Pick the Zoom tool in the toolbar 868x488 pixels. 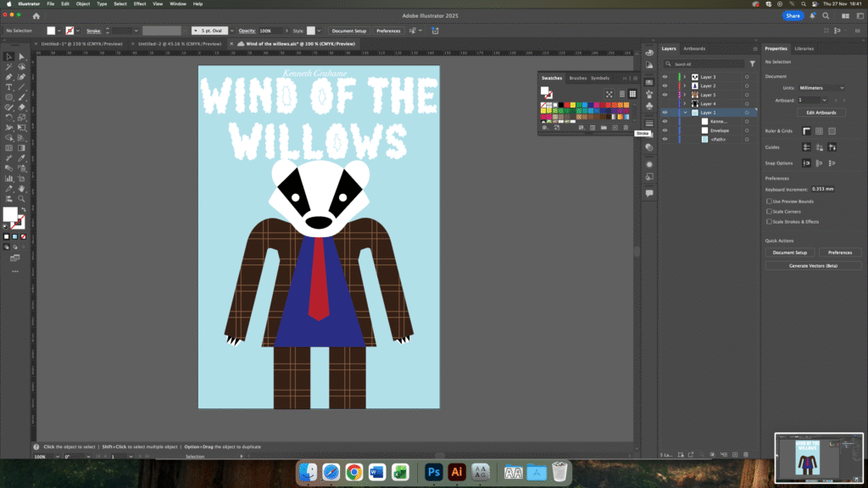point(21,198)
